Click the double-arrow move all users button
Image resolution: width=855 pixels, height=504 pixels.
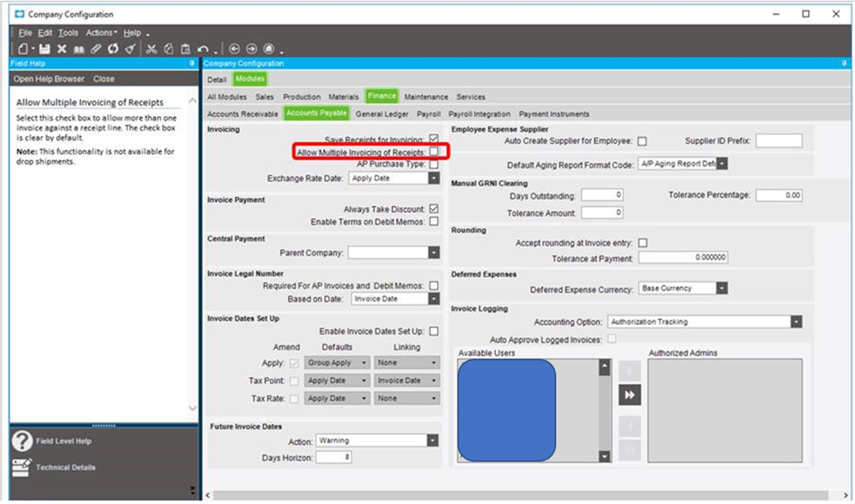(x=629, y=395)
